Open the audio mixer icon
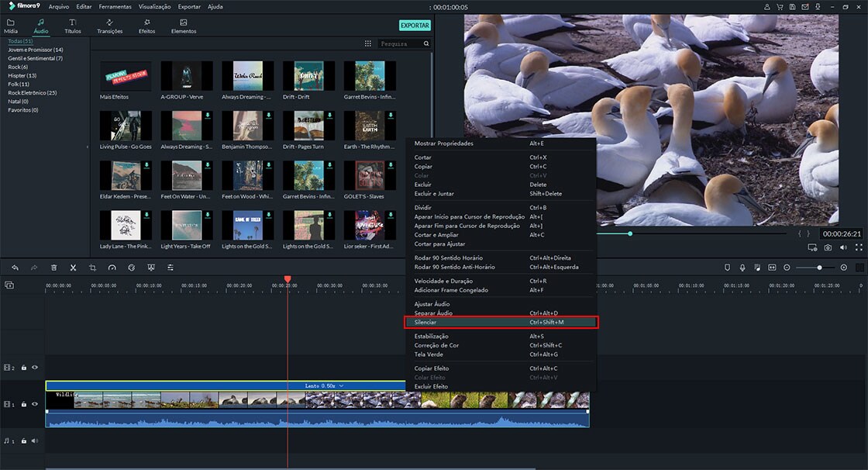868x470 pixels. [757, 268]
